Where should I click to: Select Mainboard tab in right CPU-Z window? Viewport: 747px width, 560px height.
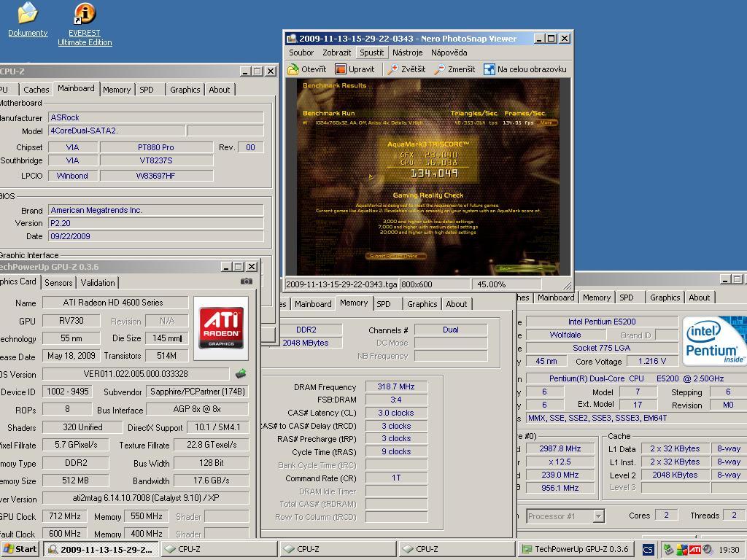click(x=556, y=297)
